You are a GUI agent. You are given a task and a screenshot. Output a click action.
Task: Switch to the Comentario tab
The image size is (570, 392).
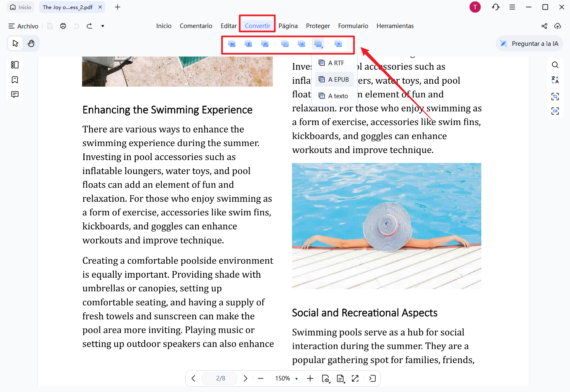pos(196,26)
